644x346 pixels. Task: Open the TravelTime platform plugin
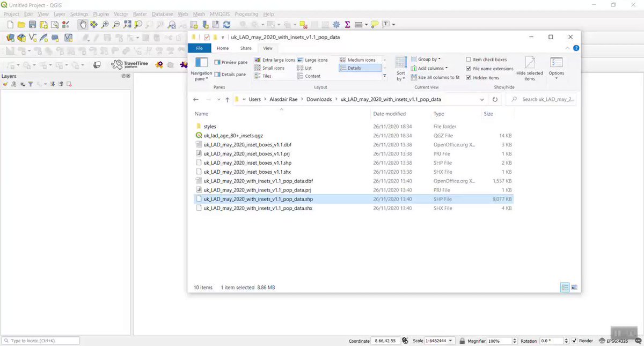[x=130, y=64]
